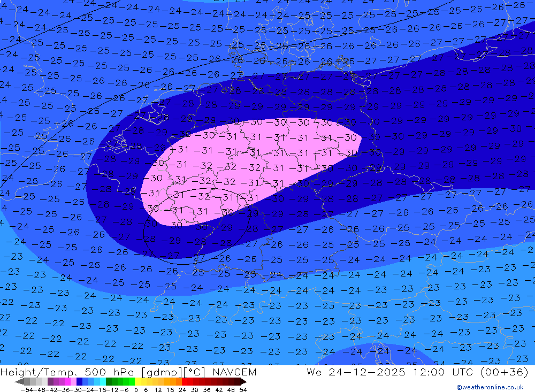The width and height of the screenshot is (535, 392).
Task: Select the date 'We 24-12-2025' text
Action: click(356, 372)
